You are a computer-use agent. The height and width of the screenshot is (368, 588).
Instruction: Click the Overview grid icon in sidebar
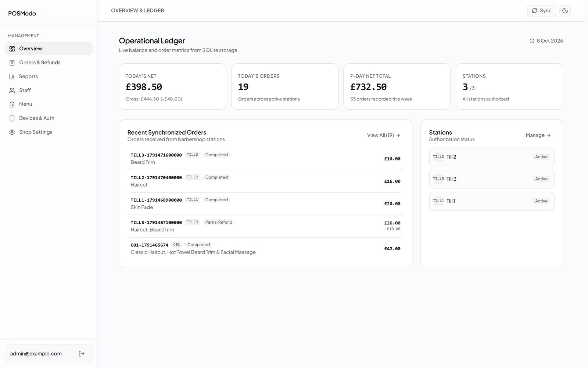pyautogui.click(x=12, y=49)
